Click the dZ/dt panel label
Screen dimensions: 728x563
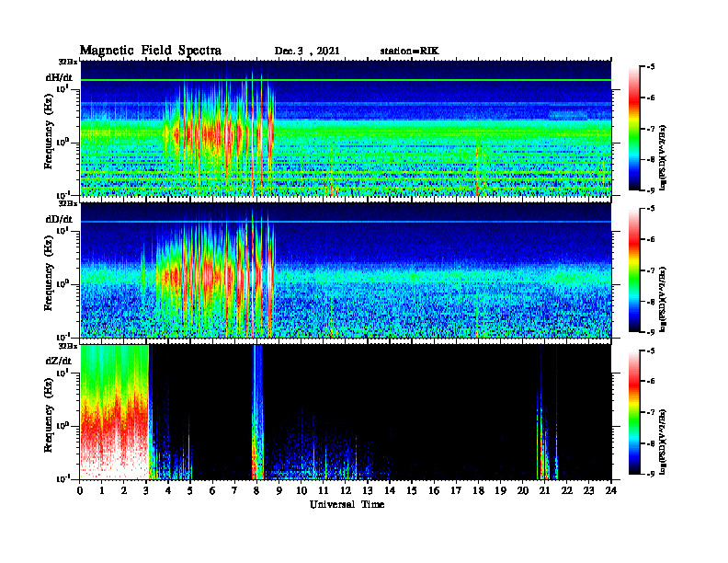tap(59, 361)
